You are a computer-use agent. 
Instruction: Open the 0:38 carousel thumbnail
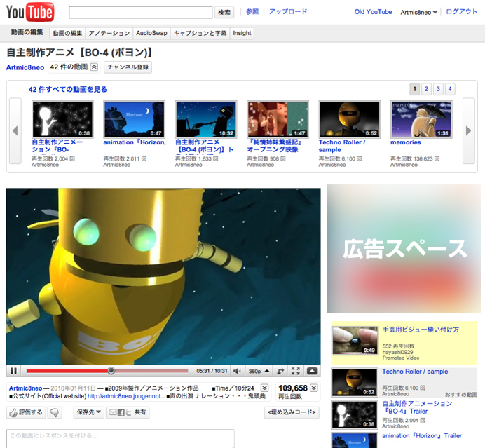[62, 119]
